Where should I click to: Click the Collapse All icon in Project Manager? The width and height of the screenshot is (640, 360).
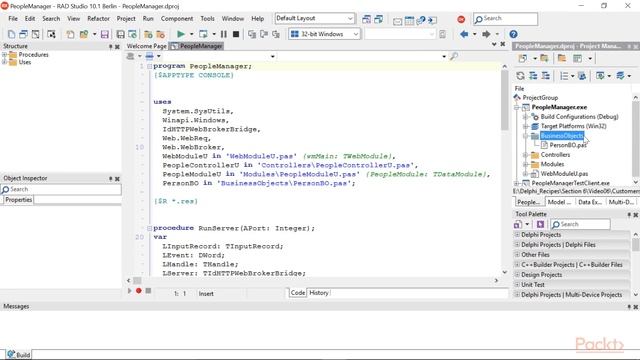[546, 76]
